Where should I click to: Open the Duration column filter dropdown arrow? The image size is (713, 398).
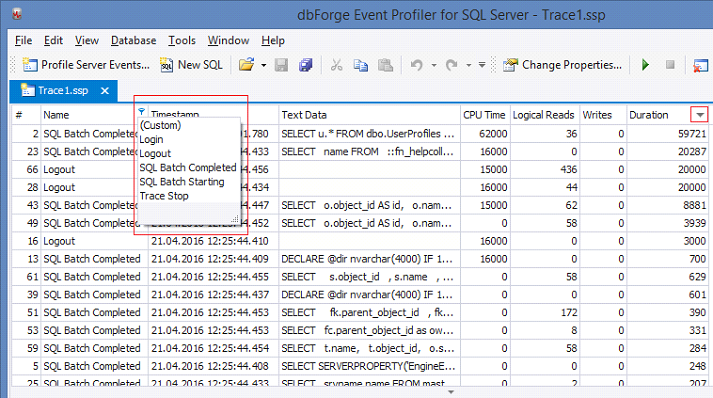click(x=700, y=115)
